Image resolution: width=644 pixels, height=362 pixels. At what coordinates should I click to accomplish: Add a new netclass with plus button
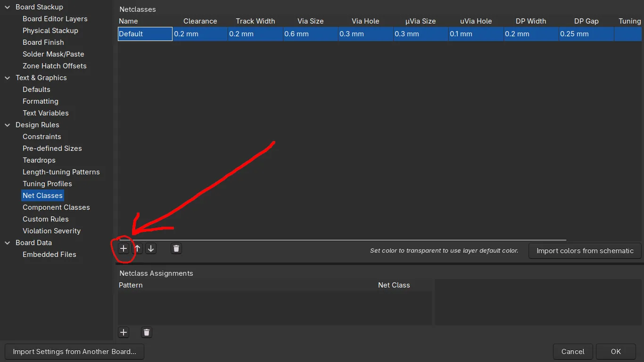(124, 248)
